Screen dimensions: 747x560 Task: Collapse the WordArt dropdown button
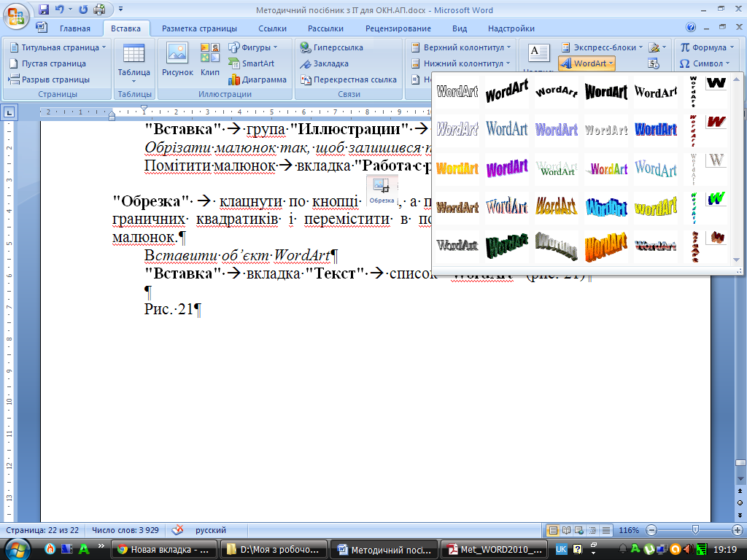coord(587,63)
